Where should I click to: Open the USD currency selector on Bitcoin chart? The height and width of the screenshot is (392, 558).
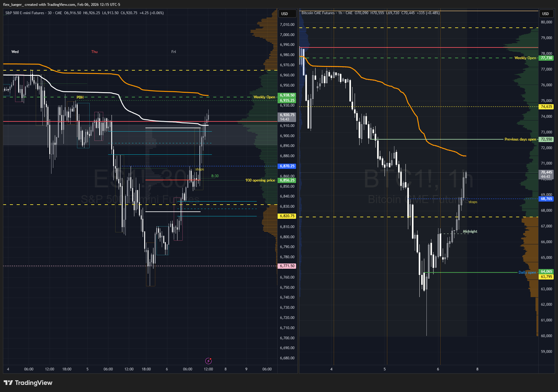coord(545,14)
